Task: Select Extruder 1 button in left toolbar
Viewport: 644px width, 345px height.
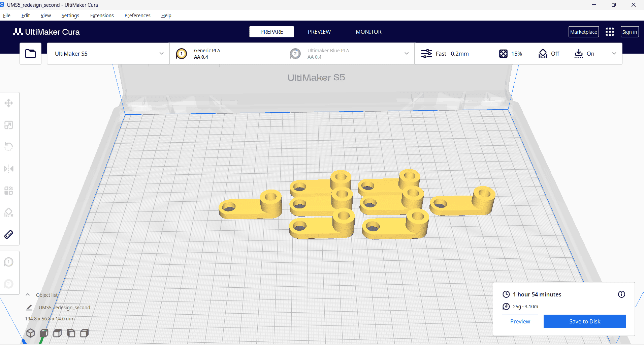Action: click(9, 262)
